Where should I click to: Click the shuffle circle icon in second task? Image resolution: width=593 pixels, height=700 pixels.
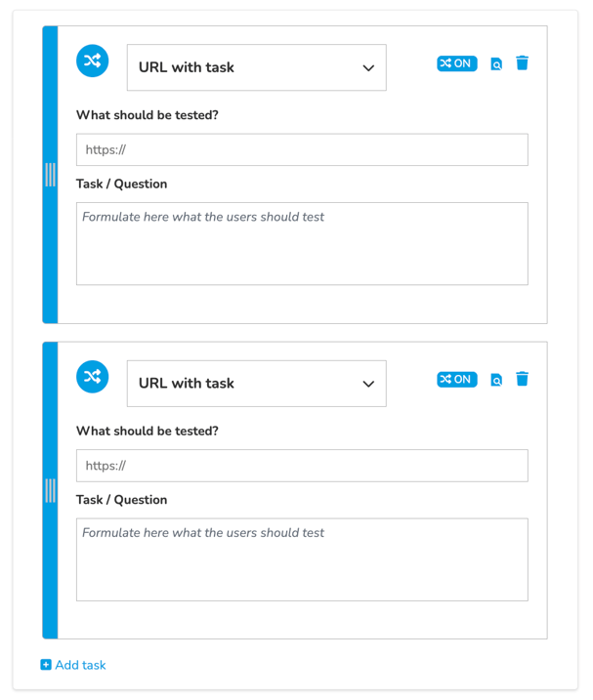click(x=92, y=377)
